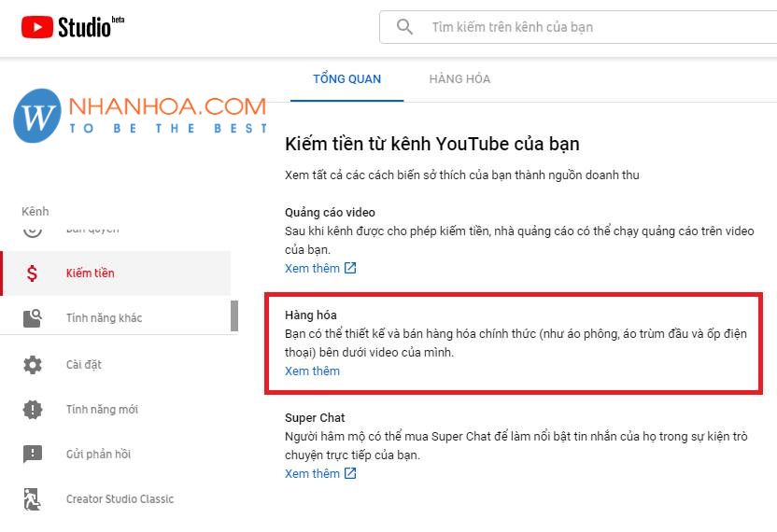Click the Creator Studio Classic exit icon
Viewport: 777px width, 532px height.
(x=33, y=499)
